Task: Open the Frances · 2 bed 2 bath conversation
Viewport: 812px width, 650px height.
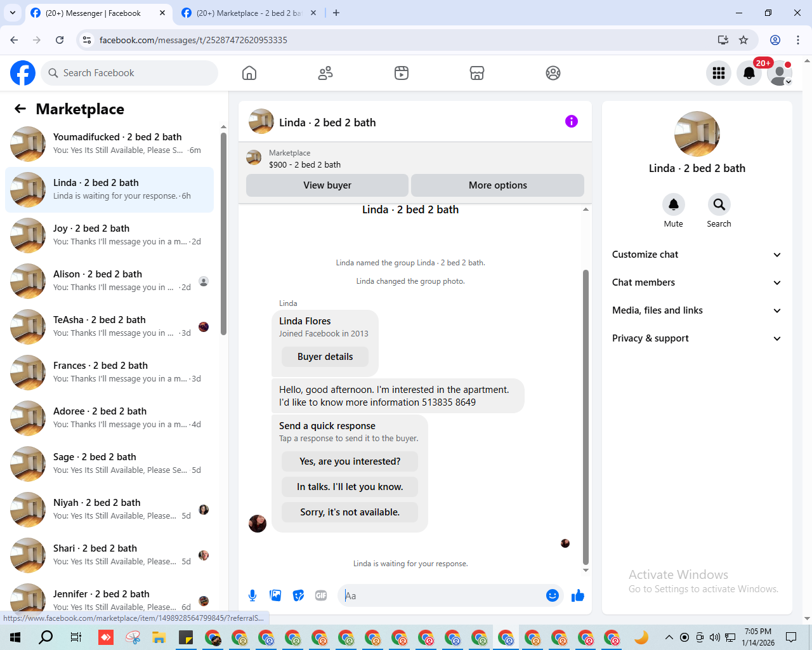Action: point(109,373)
